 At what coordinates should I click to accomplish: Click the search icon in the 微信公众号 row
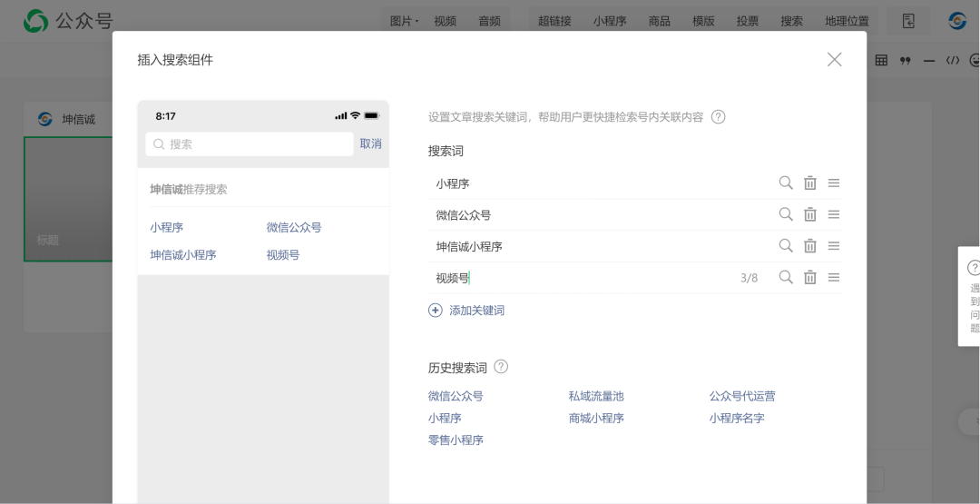click(786, 213)
